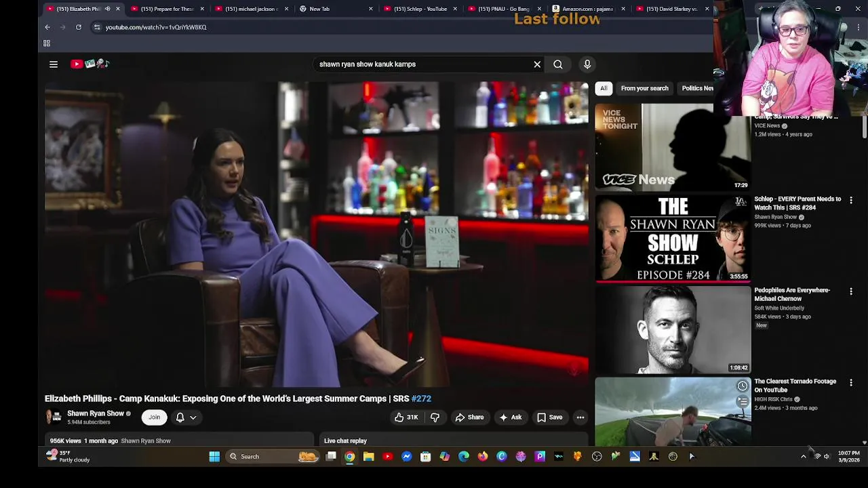This screenshot has width=868, height=488.
Task: Switch to the 'Schlep - YouTube' browser tab
Action: pyautogui.click(x=419, y=9)
